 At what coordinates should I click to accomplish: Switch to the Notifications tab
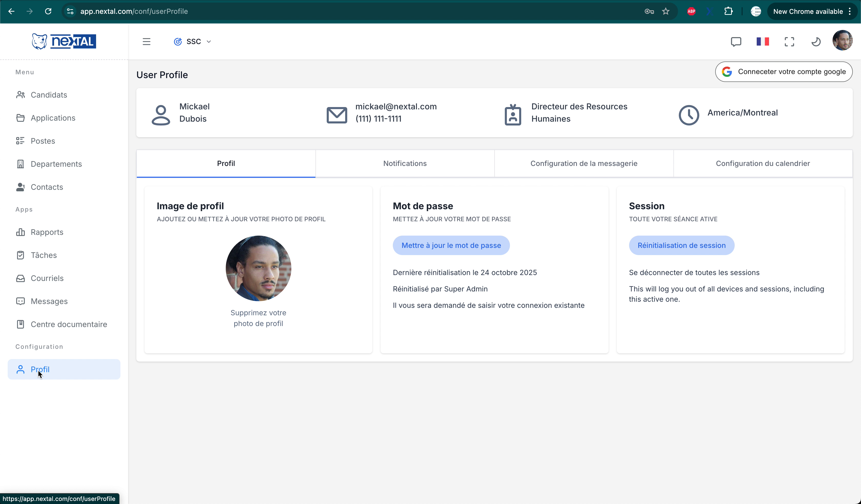point(405,163)
